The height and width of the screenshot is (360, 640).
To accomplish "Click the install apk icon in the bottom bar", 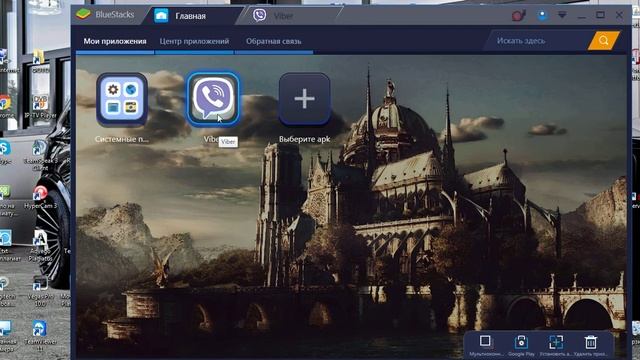I will coord(556,342).
